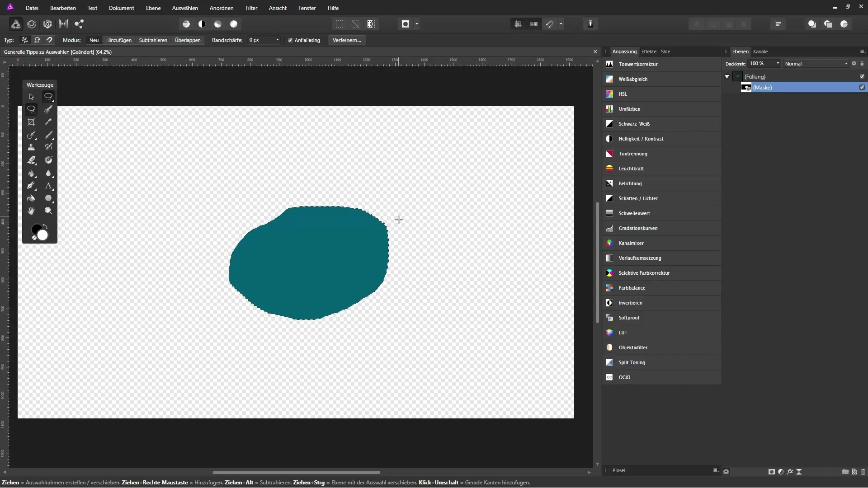Collapse the (Füllung) layer group
The image size is (868, 488).
click(727, 77)
